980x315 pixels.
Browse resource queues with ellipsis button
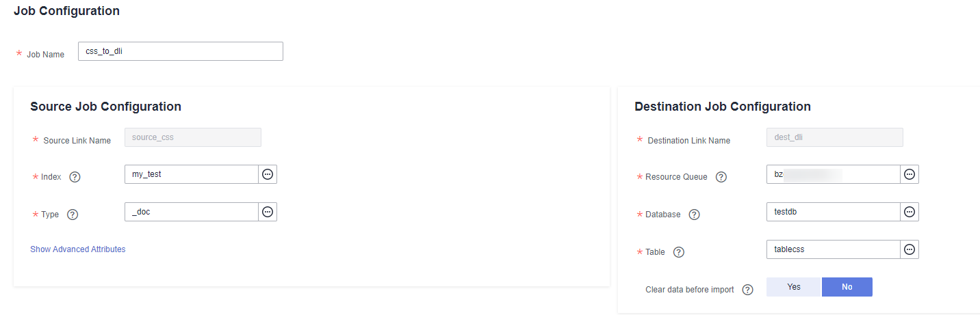pyautogui.click(x=910, y=174)
